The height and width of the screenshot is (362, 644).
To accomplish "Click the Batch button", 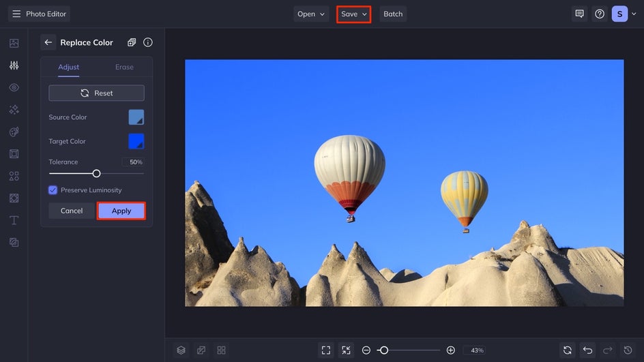I will pyautogui.click(x=393, y=14).
